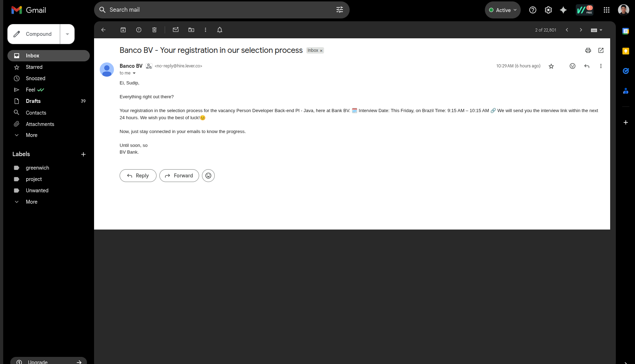Add an emoji reaction from the message header
The image size is (635, 364).
(x=573, y=66)
